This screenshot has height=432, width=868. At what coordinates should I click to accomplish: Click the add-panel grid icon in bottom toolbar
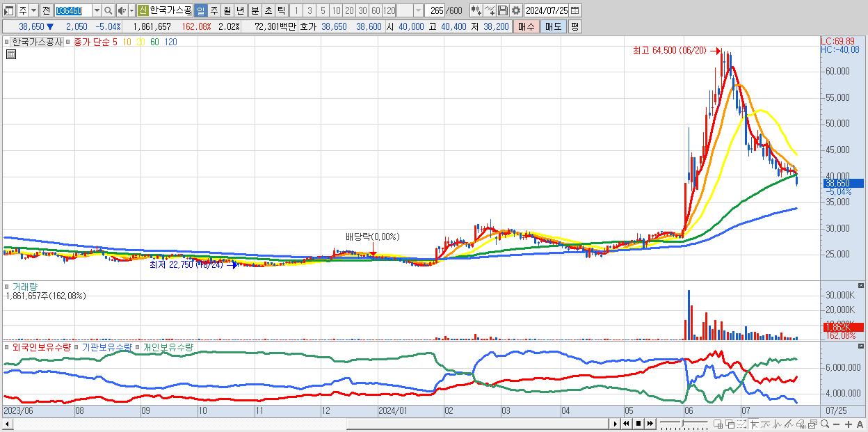[x=718, y=424]
